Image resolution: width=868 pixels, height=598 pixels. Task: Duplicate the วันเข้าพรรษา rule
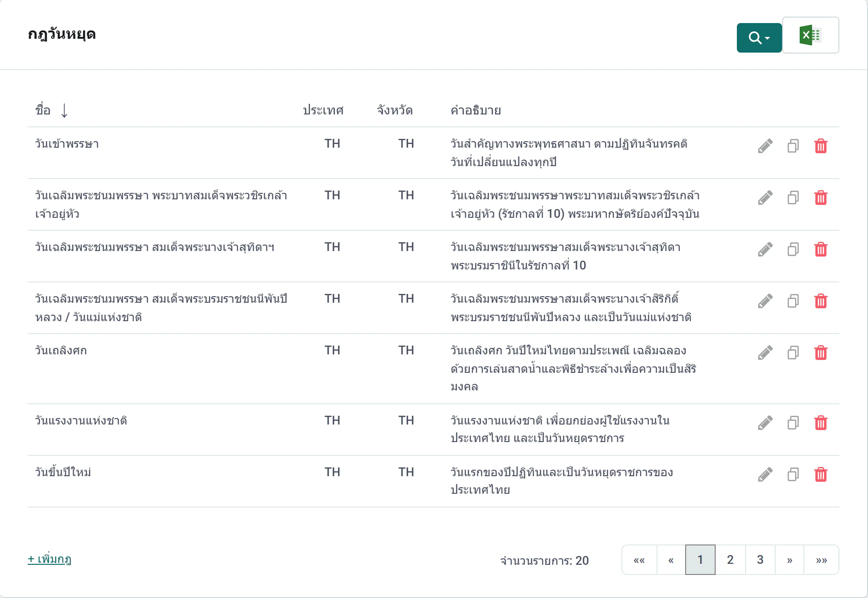(793, 146)
